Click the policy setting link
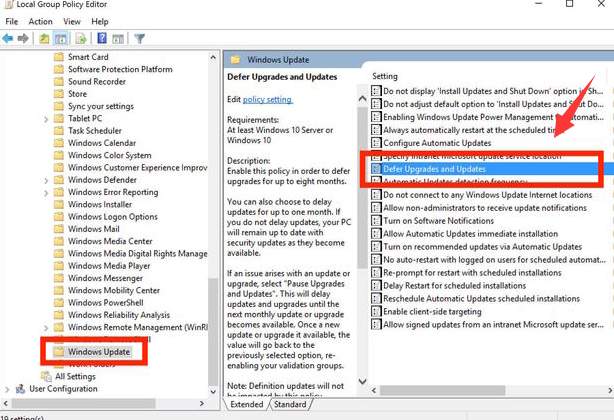 coord(267,99)
